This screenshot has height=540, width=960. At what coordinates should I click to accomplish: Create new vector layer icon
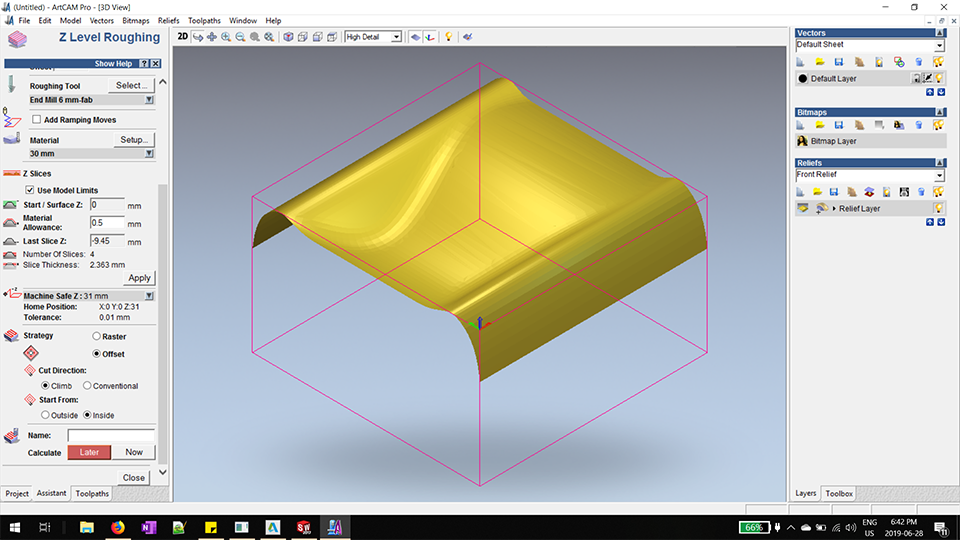[800, 62]
